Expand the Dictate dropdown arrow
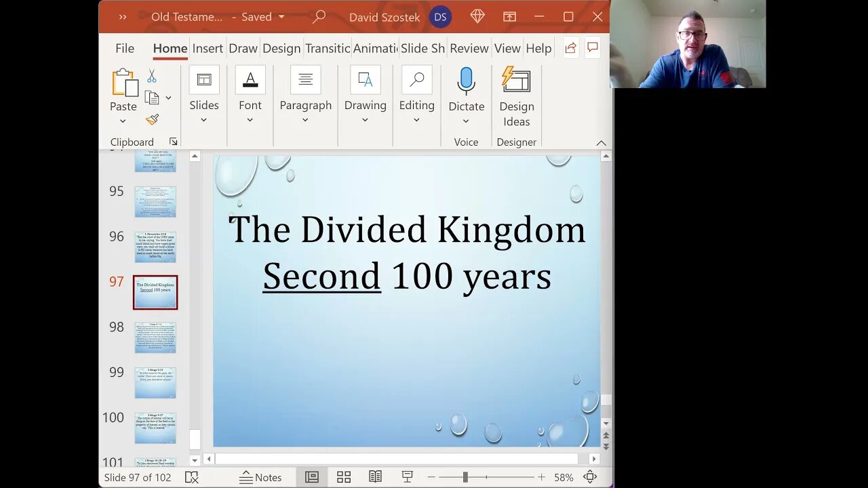 coord(466,121)
